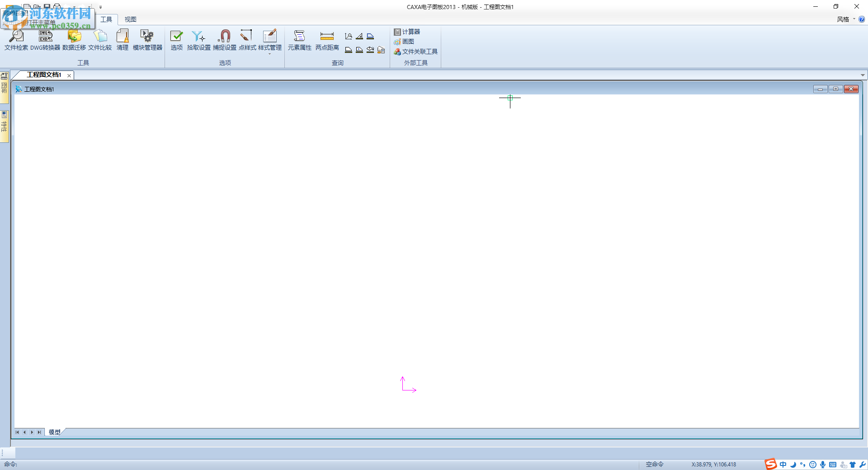Open 拾取设置 pick settings

point(199,40)
